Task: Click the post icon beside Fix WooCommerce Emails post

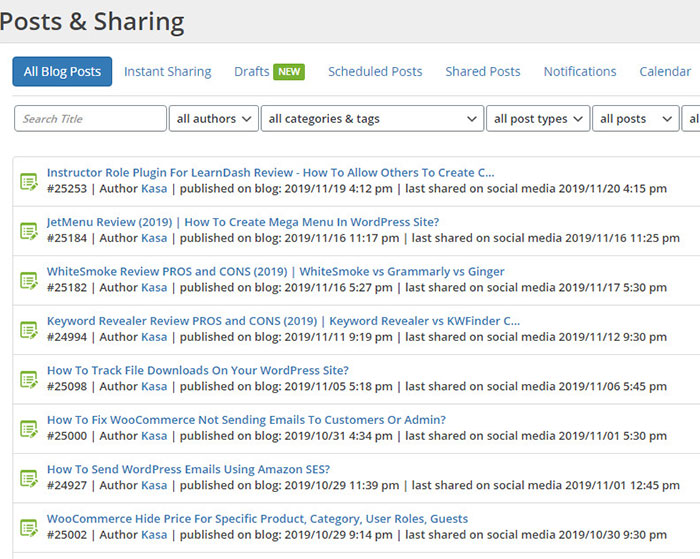Action: pyautogui.click(x=29, y=429)
